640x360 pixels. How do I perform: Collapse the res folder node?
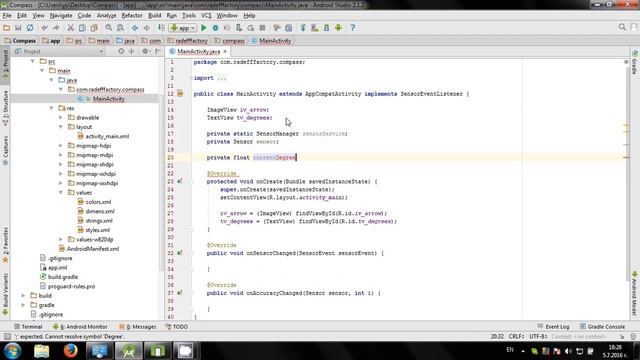(51, 108)
